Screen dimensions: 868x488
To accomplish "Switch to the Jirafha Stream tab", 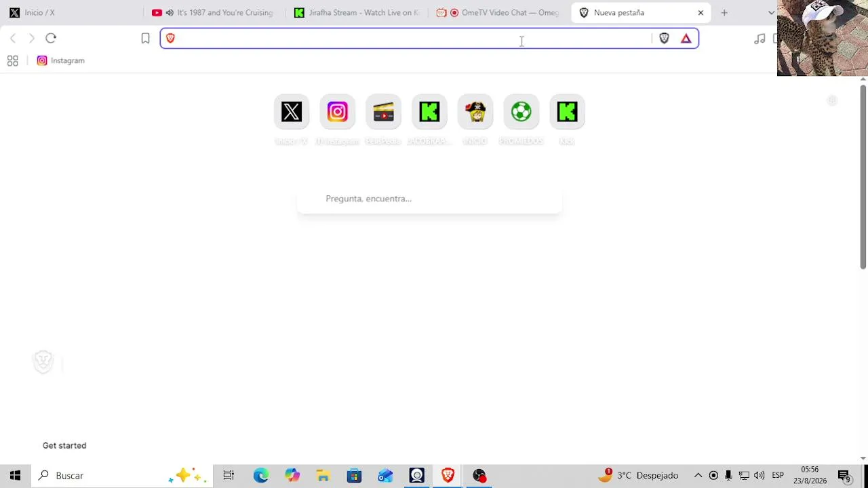I will point(357,13).
